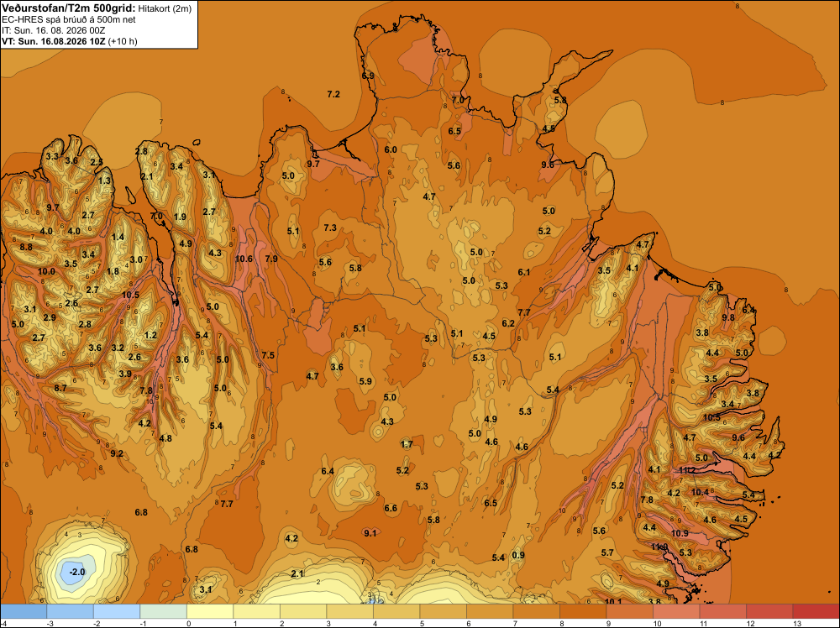This screenshot has width=840, height=628.
Task: Click the legend tick label -4
Action: point(3,623)
